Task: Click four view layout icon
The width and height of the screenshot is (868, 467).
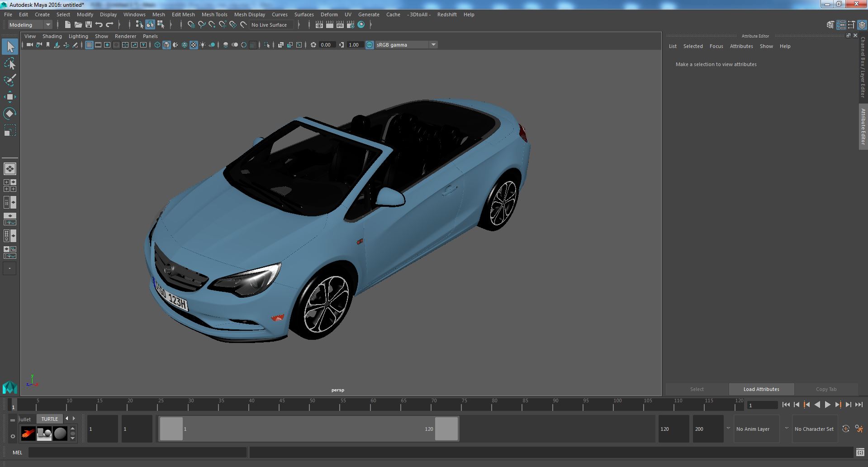Action: point(10,186)
